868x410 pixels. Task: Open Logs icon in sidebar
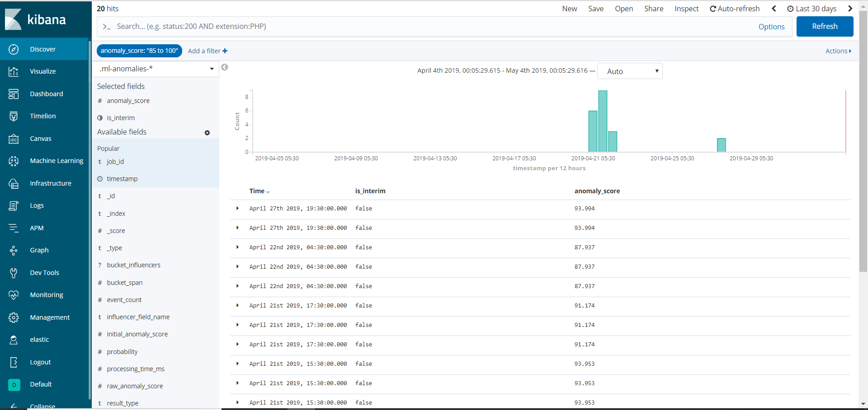tap(14, 205)
